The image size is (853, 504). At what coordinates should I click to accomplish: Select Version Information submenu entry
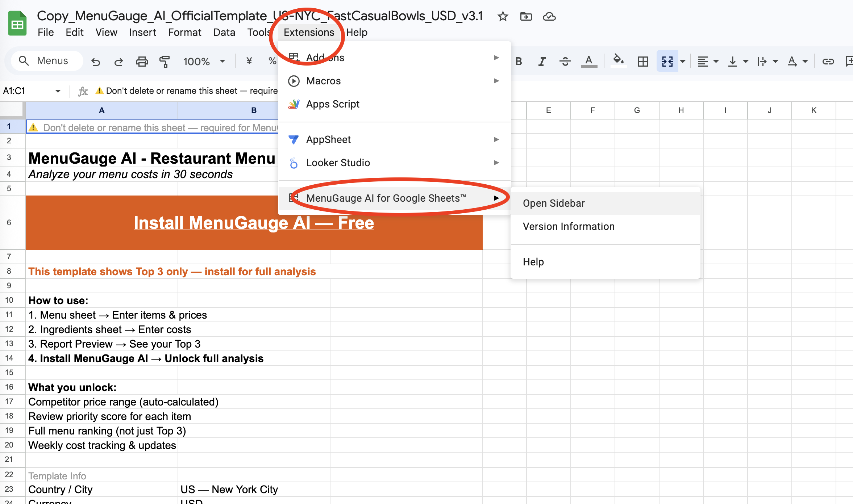[569, 227]
